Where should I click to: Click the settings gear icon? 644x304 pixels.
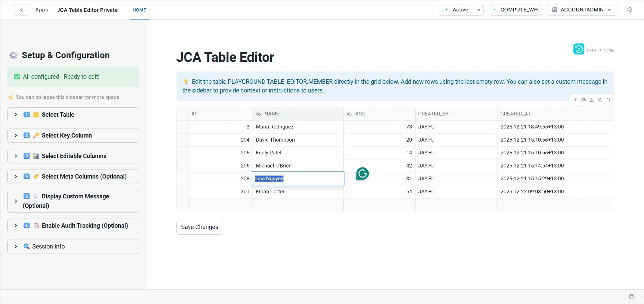tap(630, 10)
